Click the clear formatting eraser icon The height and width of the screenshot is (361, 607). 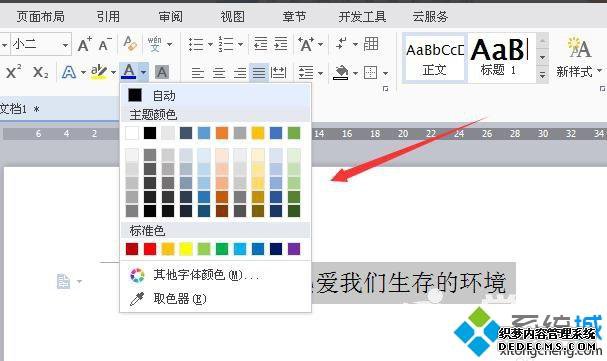[130, 44]
